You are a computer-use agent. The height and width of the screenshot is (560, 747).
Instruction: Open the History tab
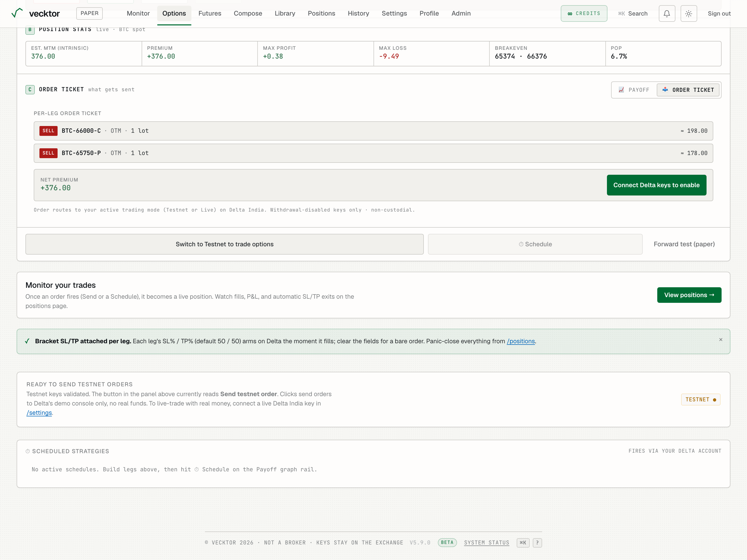click(358, 13)
